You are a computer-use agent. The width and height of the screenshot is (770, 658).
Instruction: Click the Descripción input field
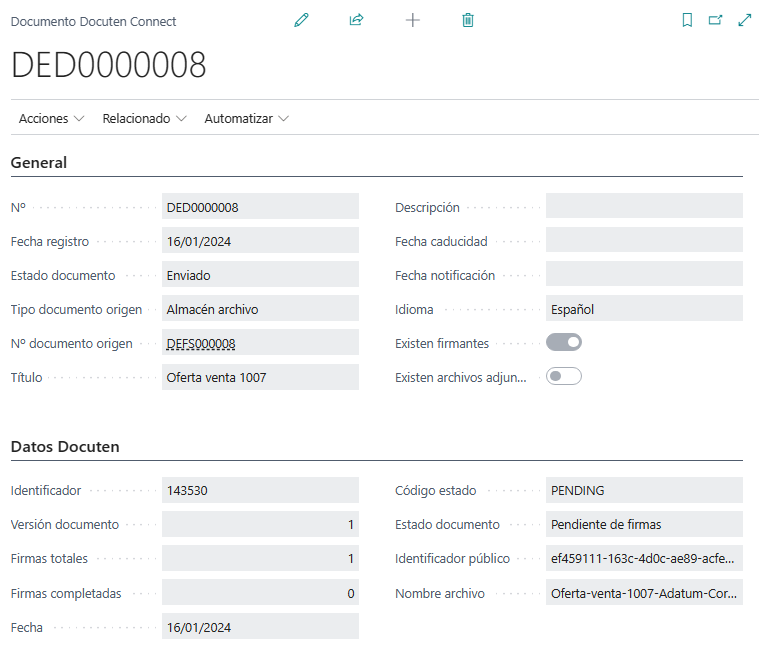pos(643,207)
